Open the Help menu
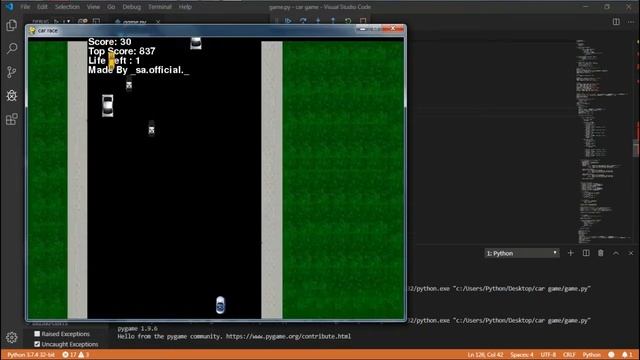The height and width of the screenshot is (360, 640). coord(185,7)
